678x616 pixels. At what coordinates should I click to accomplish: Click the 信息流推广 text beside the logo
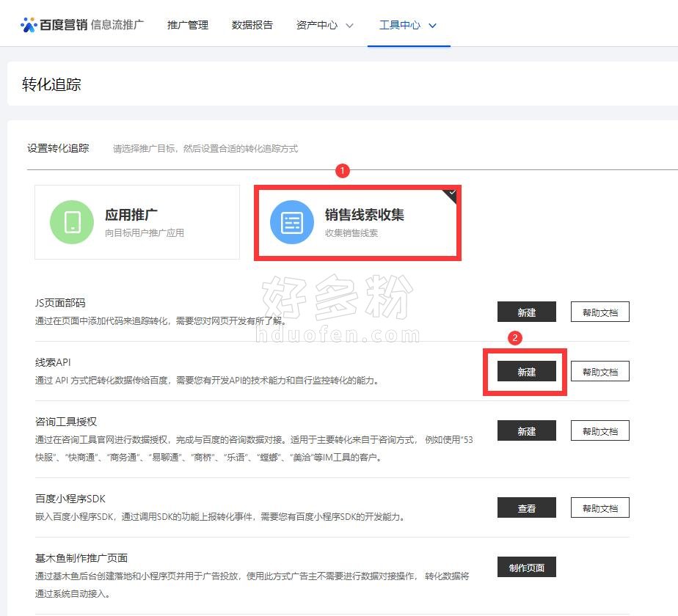pyautogui.click(x=117, y=25)
